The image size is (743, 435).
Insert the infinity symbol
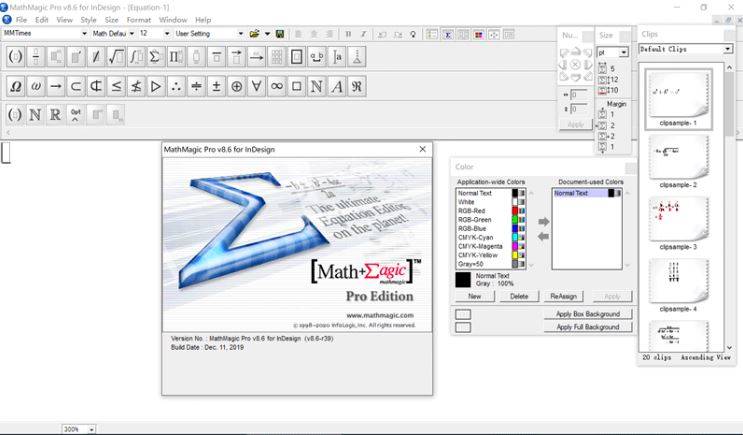(x=277, y=86)
